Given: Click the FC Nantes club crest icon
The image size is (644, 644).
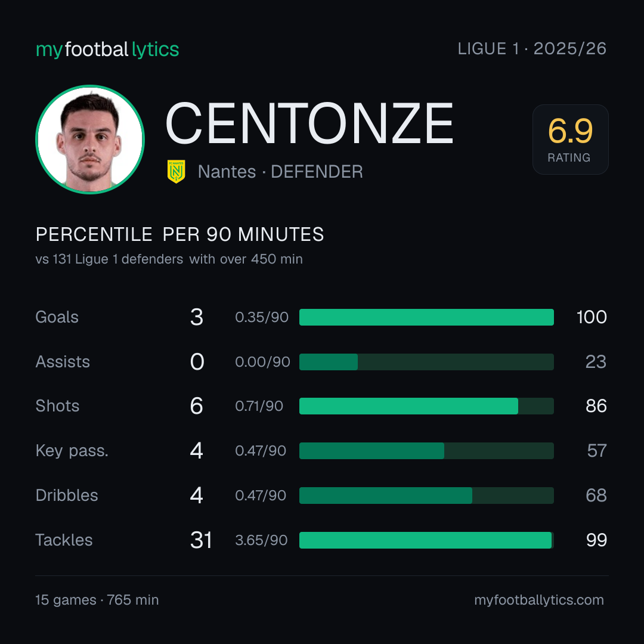Looking at the screenshot, I should [176, 171].
